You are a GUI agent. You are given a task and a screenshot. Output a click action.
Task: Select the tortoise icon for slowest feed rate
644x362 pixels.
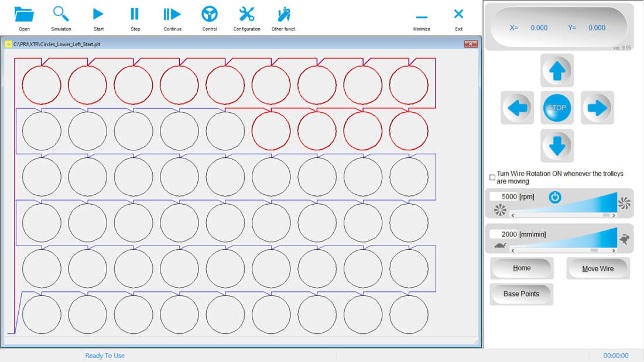[x=500, y=246]
